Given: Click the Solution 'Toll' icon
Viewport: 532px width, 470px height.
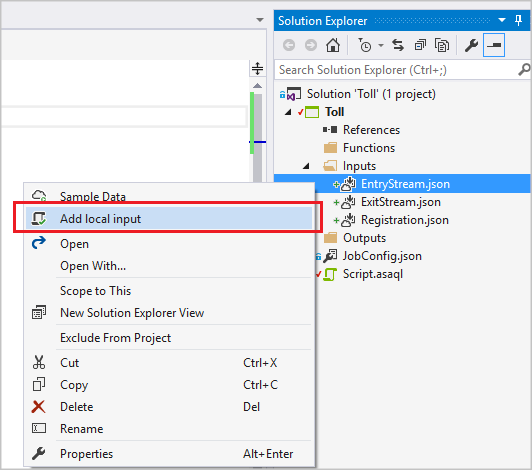Looking at the screenshot, I should click(x=293, y=94).
